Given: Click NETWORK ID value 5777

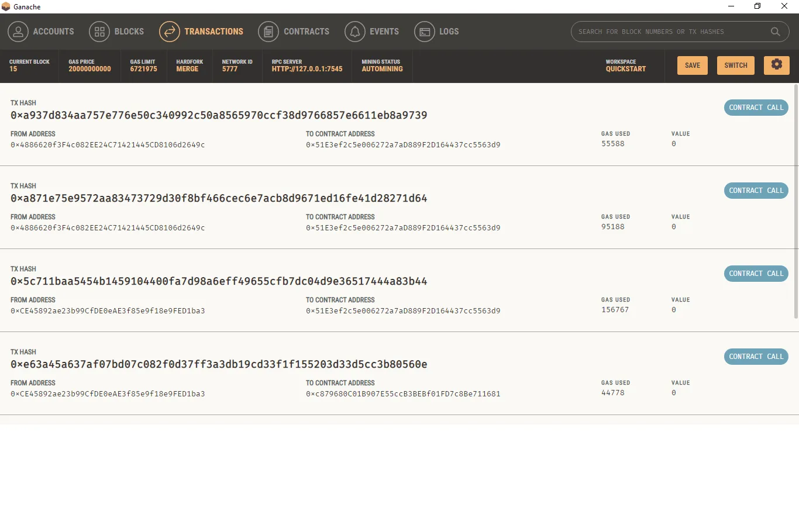Looking at the screenshot, I should tap(230, 69).
